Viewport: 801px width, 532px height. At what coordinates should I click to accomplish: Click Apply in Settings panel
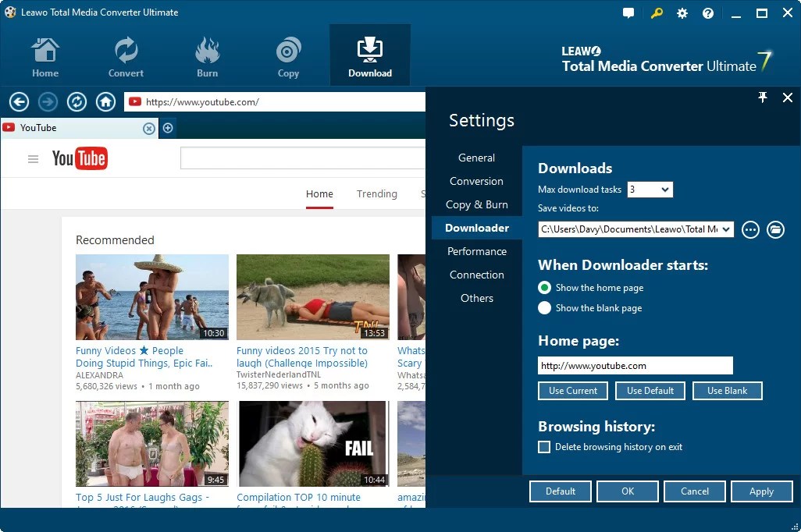[x=761, y=491]
